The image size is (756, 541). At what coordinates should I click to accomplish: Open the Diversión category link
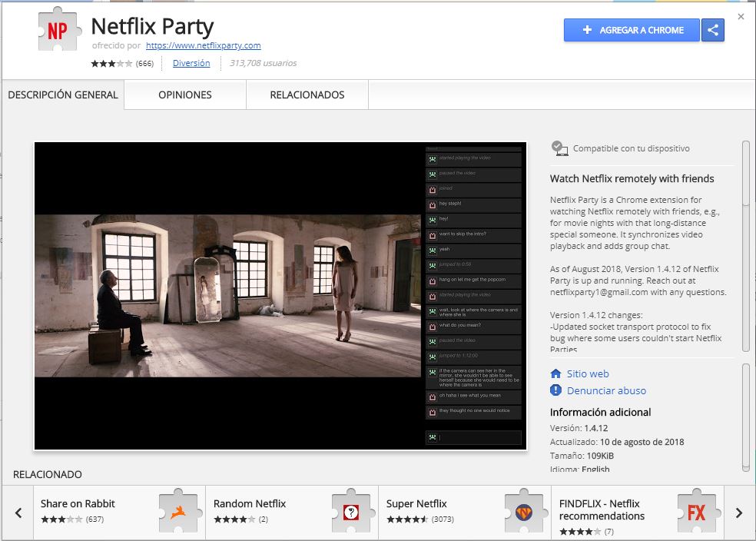[191, 63]
